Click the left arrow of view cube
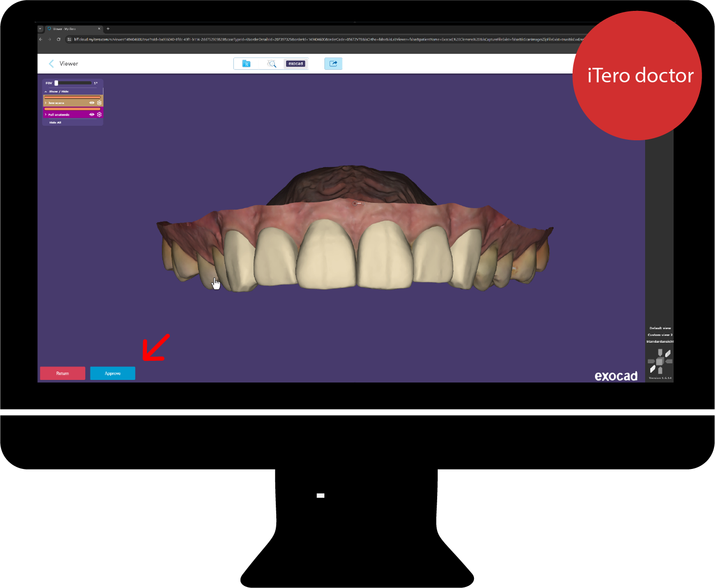The image size is (715, 588). [651, 361]
